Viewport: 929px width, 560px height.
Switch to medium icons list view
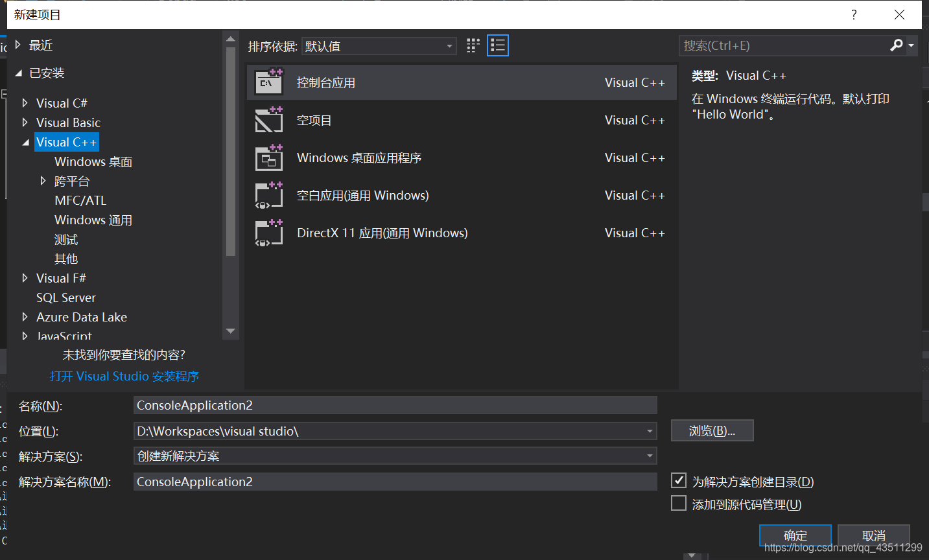(498, 45)
